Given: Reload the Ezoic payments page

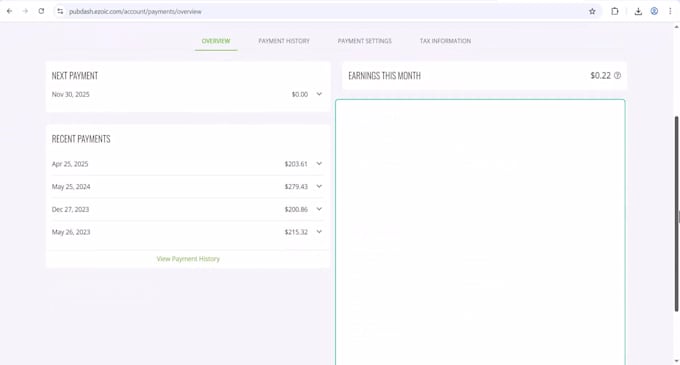Looking at the screenshot, I should (41, 11).
